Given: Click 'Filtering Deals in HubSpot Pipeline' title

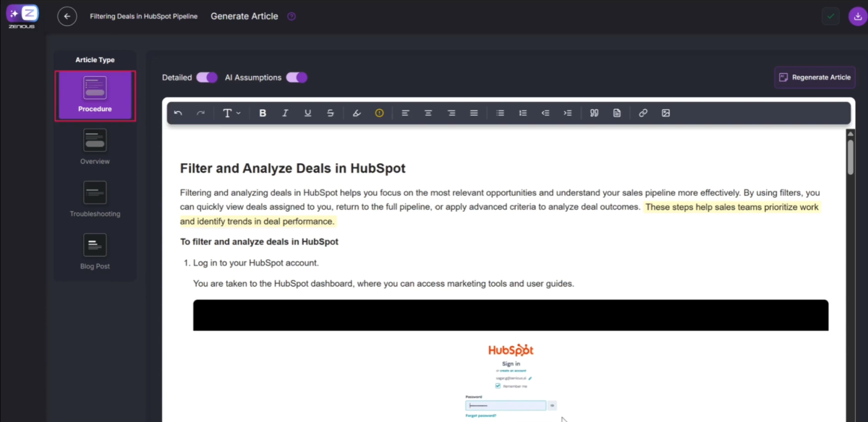Looking at the screenshot, I should [x=143, y=16].
